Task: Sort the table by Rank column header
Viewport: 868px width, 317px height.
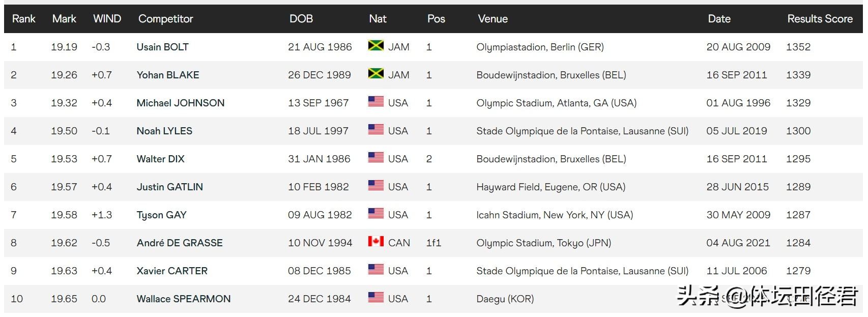Action: coord(23,19)
